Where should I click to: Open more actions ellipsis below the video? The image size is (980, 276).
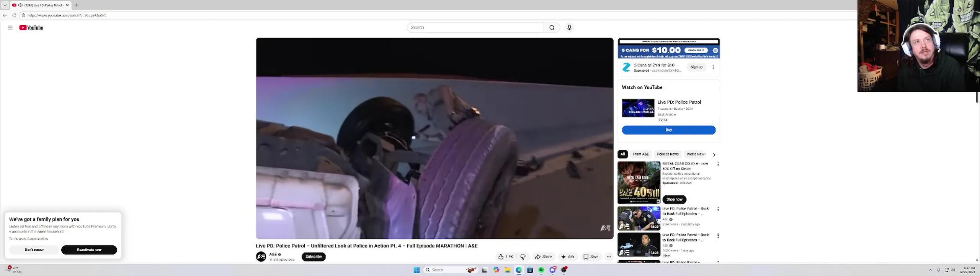point(609,257)
